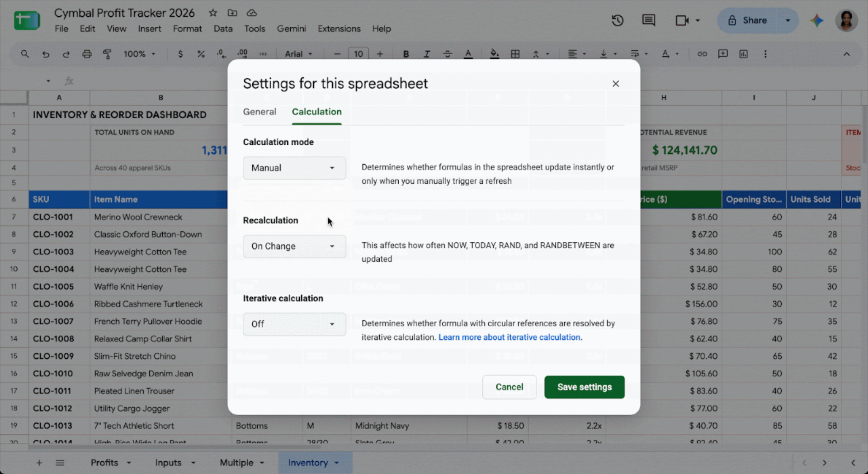Open the zoom 100% dropdown
The height and width of the screenshot is (474, 868).
(x=140, y=54)
